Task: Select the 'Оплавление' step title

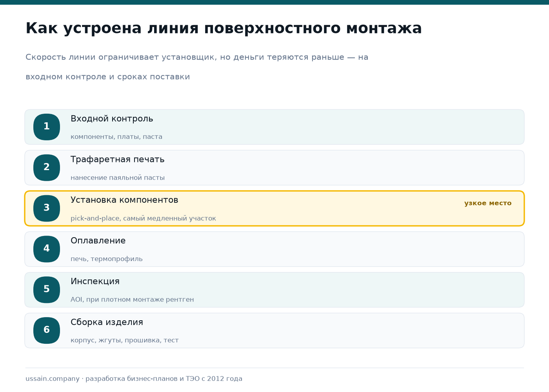Action: [98, 241]
